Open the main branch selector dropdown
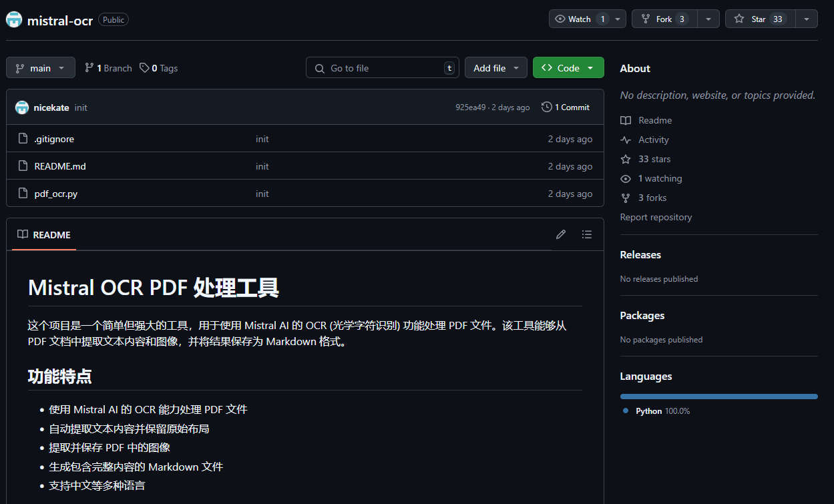Image resolution: width=834 pixels, height=504 pixels. [x=41, y=67]
